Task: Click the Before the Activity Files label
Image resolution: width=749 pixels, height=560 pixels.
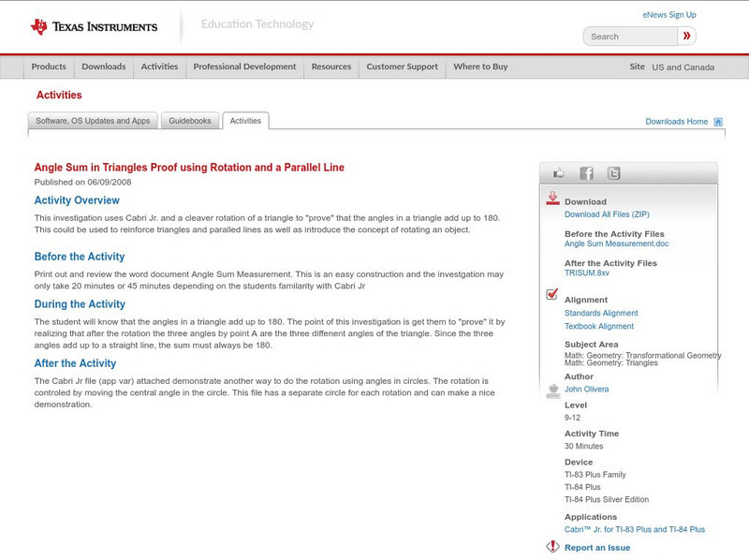Action: [614, 234]
